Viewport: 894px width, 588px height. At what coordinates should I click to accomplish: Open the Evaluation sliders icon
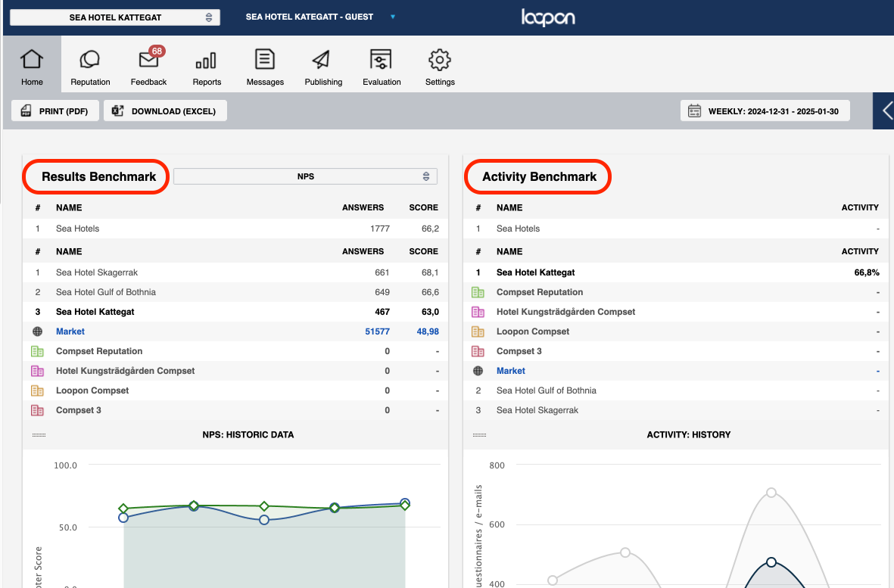tap(381, 59)
